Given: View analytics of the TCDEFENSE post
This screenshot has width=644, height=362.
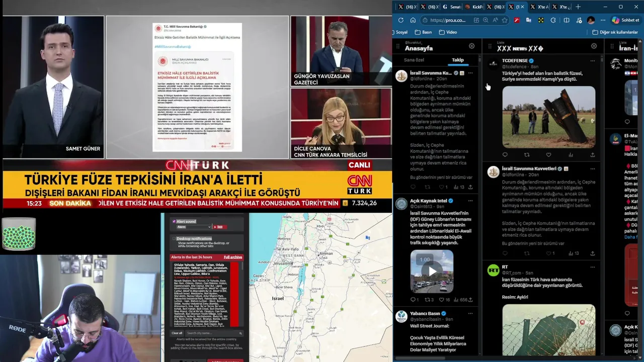Looking at the screenshot, I should coord(571,155).
